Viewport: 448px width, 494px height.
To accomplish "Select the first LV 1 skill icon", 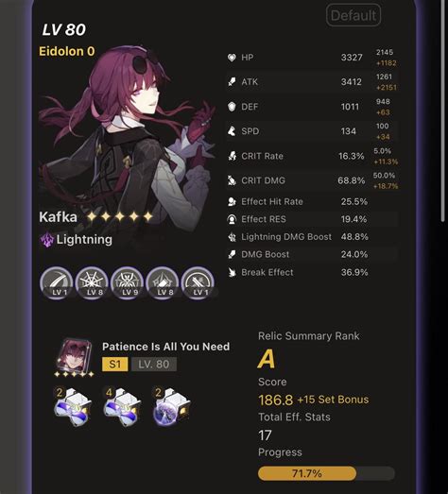I will (x=57, y=283).
